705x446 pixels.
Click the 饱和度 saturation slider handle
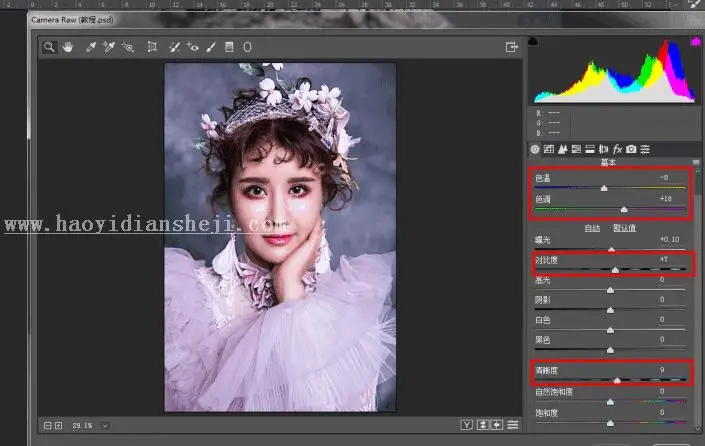pos(610,423)
